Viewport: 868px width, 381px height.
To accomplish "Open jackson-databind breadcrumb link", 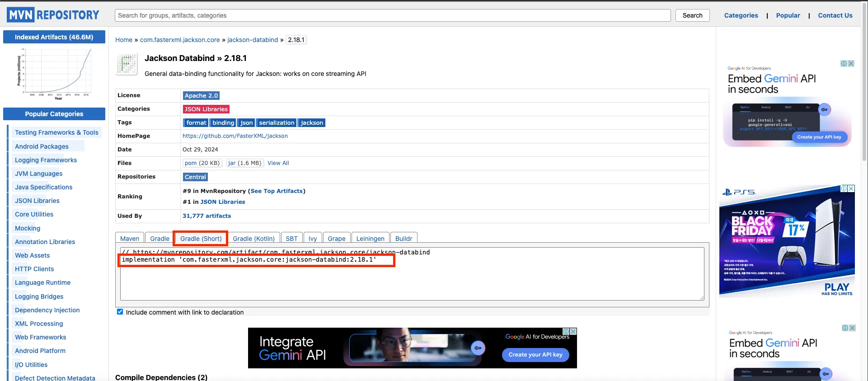I will click(253, 40).
